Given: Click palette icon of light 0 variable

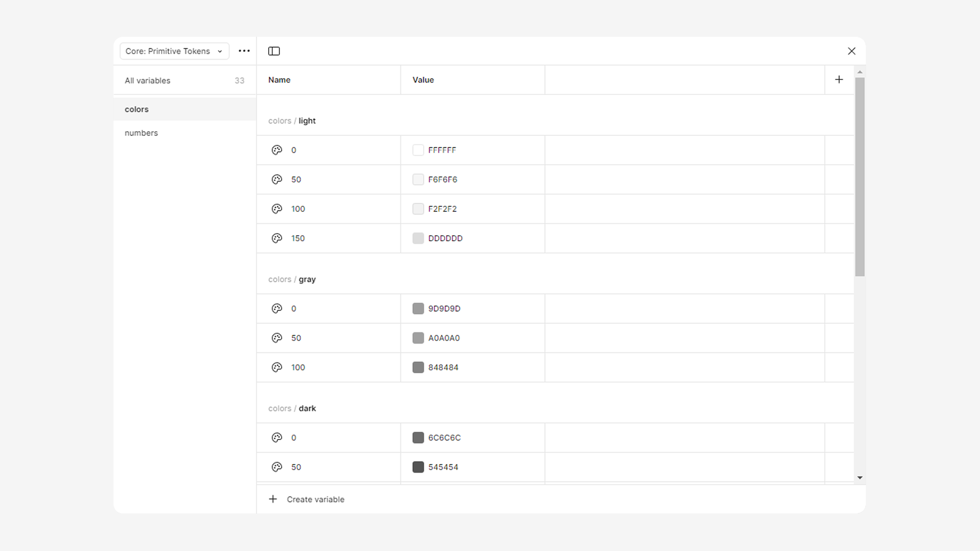Looking at the screenshot, I should pyautogui.click(x=277, y=150).
